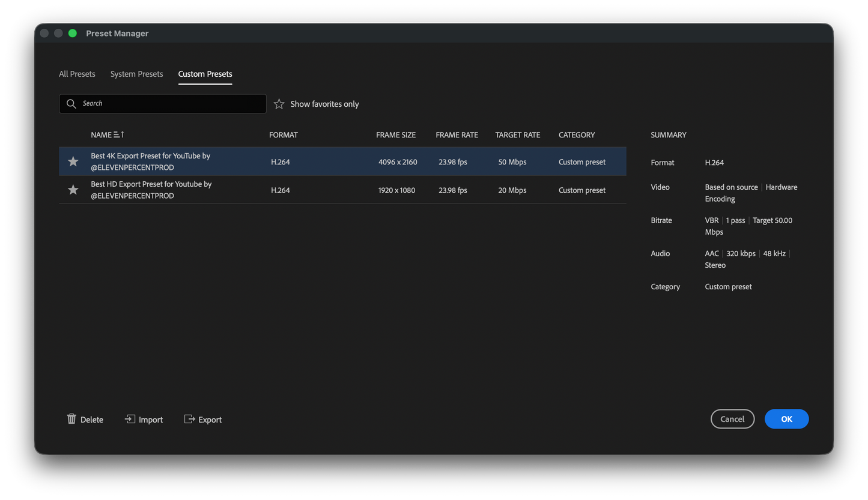868x500 pixels.
Task: Click the 50 Mbps target rate cell
Action: click(512, 162)
